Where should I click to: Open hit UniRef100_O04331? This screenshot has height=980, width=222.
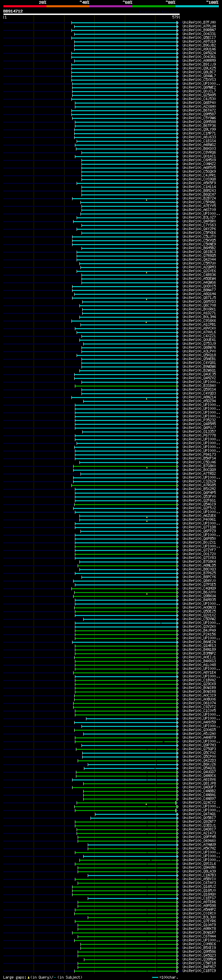(x=199, y=34)
